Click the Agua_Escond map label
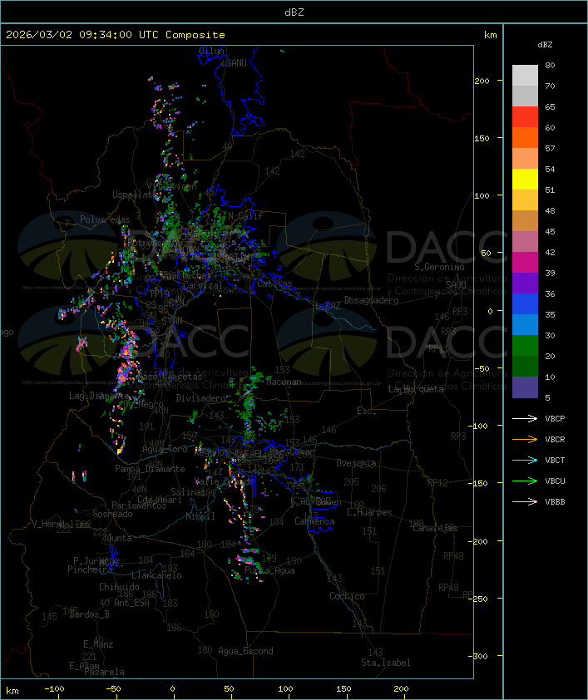Viewport: 588px width, 700px height. 245,651
